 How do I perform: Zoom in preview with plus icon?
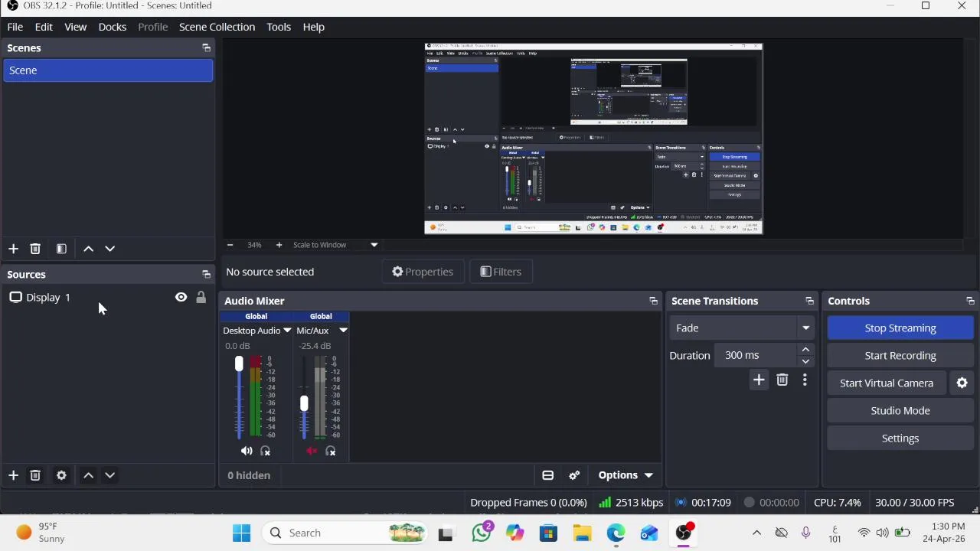click(279, 245)
